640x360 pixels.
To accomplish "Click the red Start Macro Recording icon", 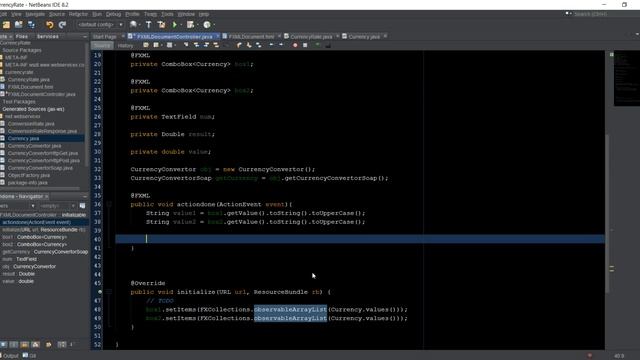I will click(295, 45).
